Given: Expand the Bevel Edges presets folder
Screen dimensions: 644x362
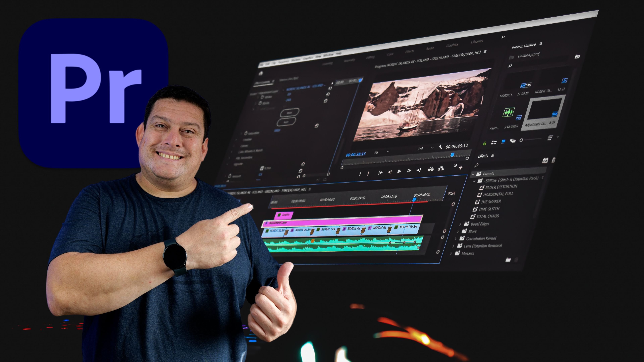Looking at the screenshot, I should [460, 224].
